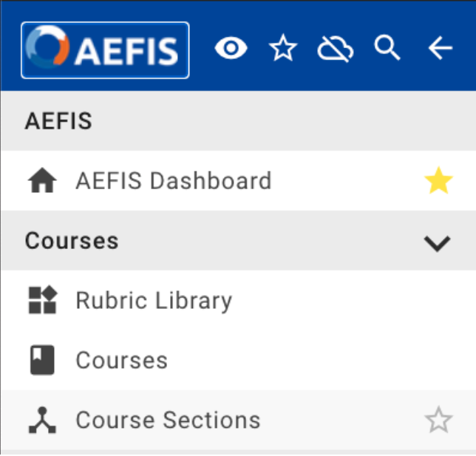The width and height of the screenshot is (476, 456).
Task: Click the home icon beside AEFIS Dashboard
Action: click(42, 180)
